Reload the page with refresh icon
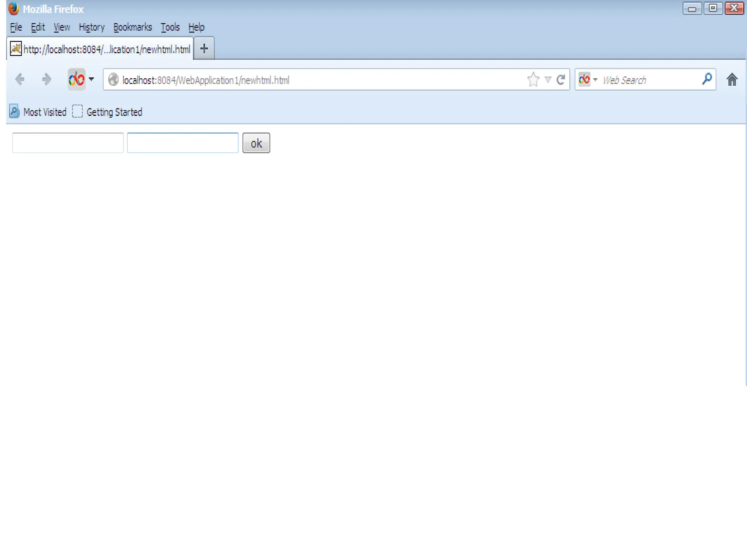Viewport: 747px width, 560px height. [561, 79]
